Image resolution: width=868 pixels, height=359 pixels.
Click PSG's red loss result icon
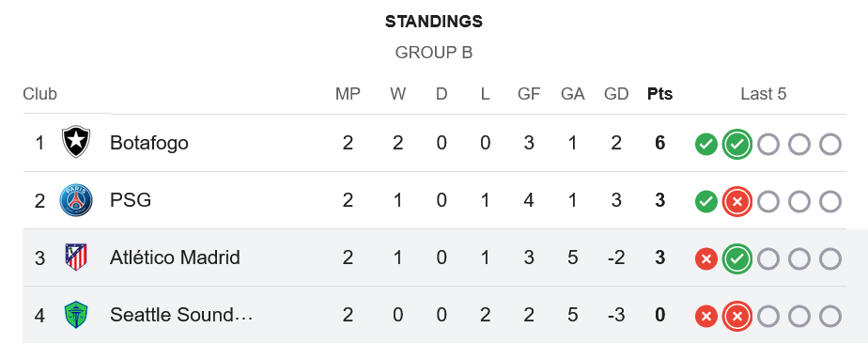[736, 202]
